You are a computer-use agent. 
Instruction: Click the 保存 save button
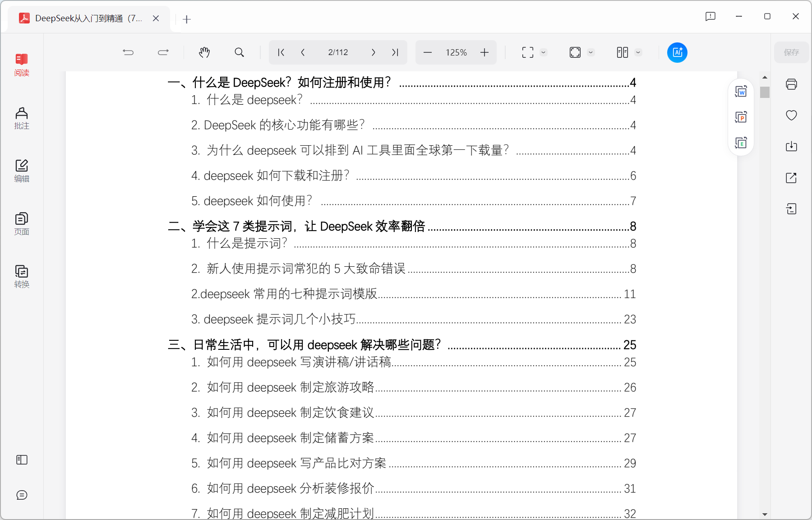point(791,52)
